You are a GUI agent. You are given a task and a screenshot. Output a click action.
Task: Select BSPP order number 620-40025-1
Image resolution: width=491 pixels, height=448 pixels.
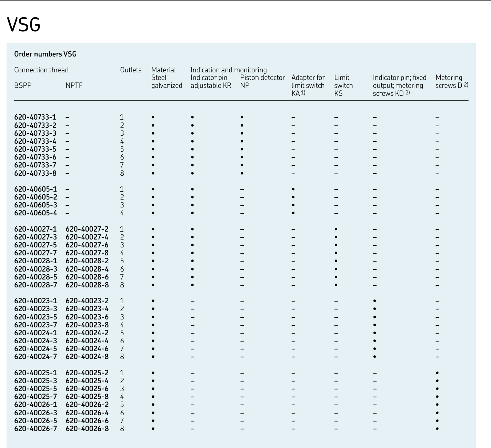point(36,373)
